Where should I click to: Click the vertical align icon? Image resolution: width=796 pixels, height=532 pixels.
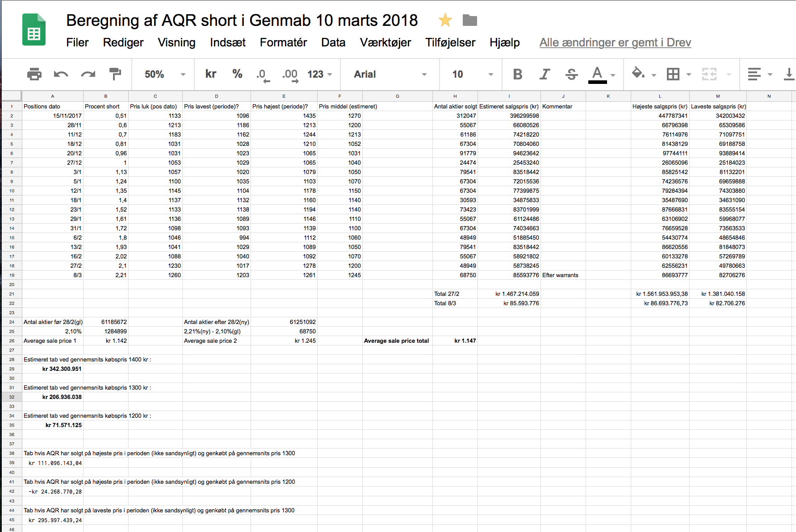click(789, 74)
